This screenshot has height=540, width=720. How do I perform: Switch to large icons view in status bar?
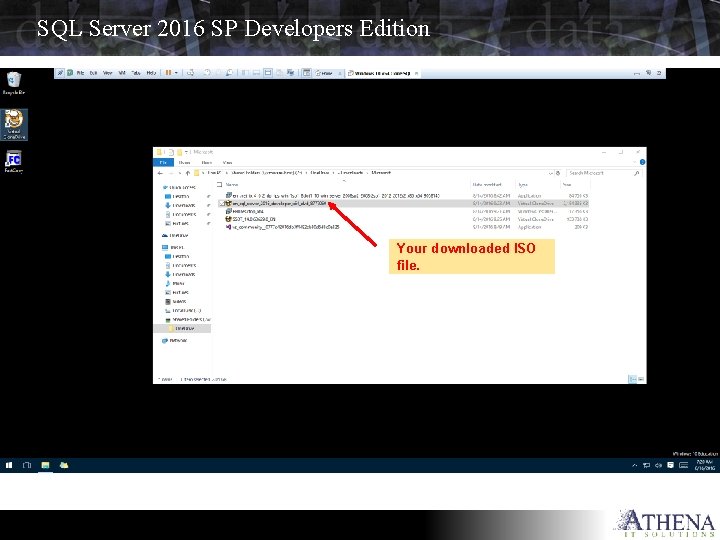[x=641, y=379]
